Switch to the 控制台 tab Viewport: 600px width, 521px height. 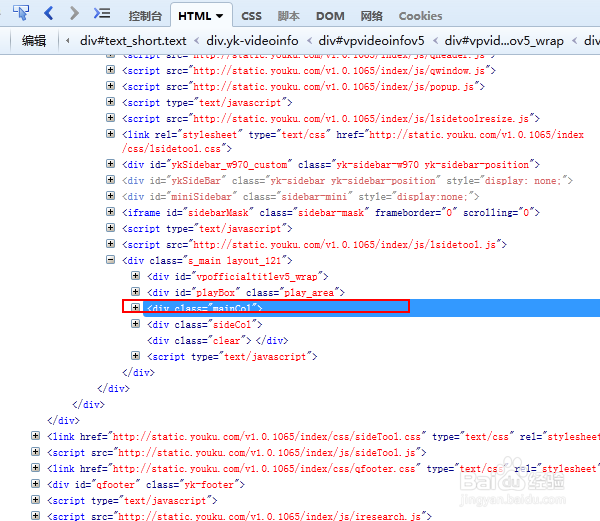(x=145, y=16)
